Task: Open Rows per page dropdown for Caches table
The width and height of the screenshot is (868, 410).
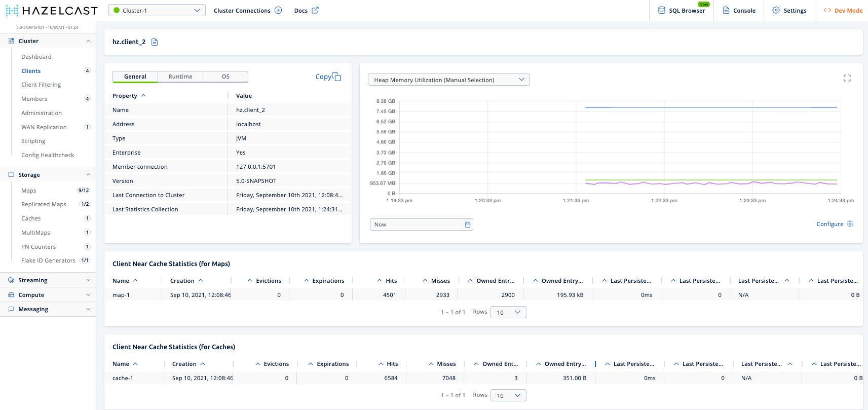Action: coord(508,396)
